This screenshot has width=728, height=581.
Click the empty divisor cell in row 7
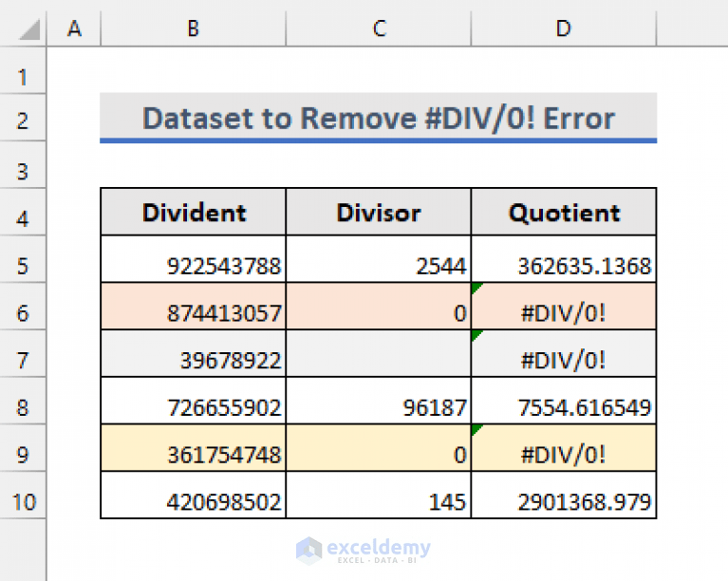[379, 354]
